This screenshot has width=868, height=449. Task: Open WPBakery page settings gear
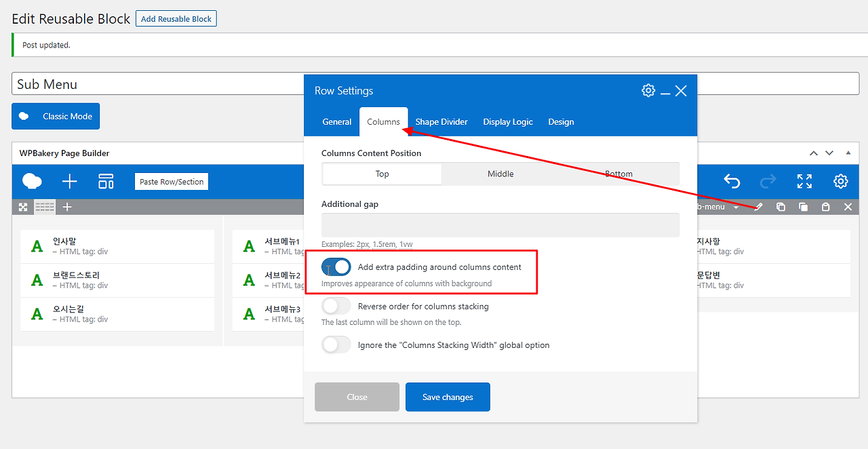tap(841, 181)
